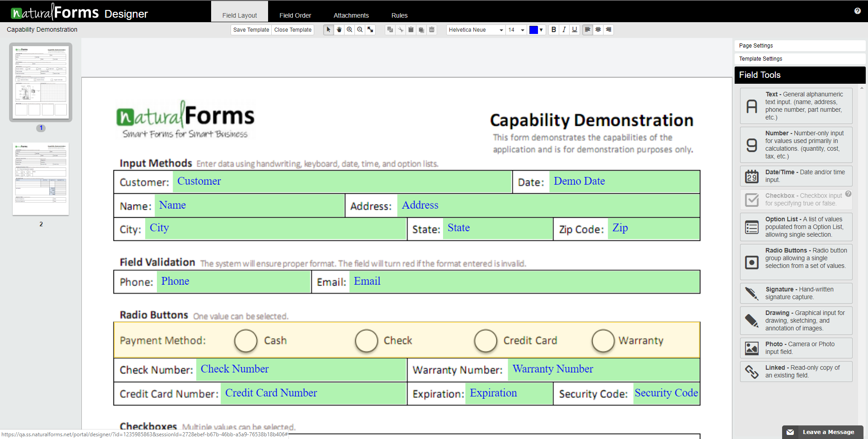Switch to the Field Order tab
Viewport: 868px width, 439px height.
(x=295, y=15)
